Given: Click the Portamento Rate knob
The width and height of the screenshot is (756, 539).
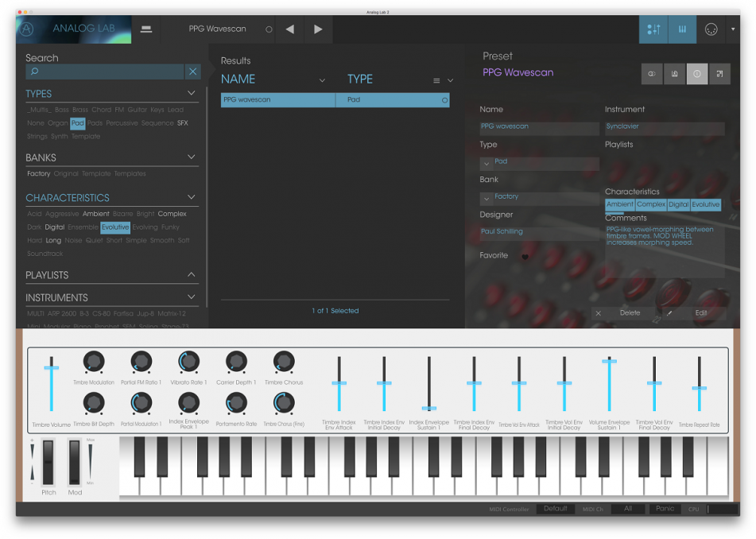Looking at the screenshot, I should [236, 403].
